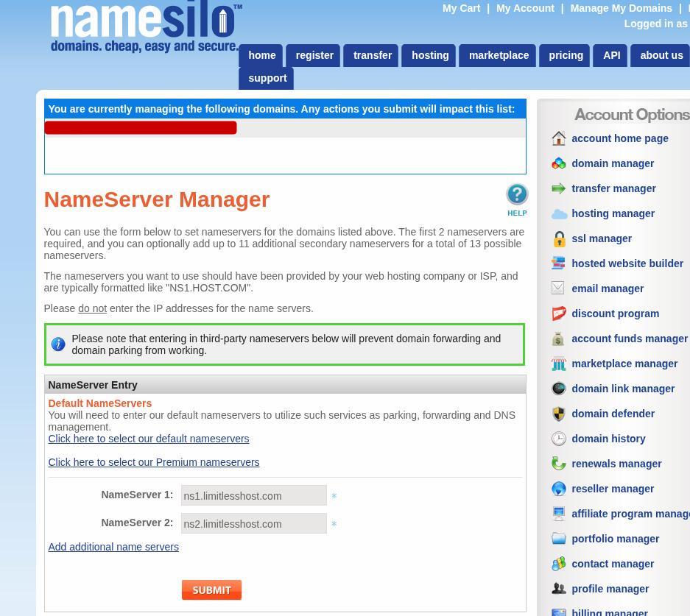The height and width of the screenshot is (616, 690).
Task: Open the ssl manager text link
Action: [601, 238]
